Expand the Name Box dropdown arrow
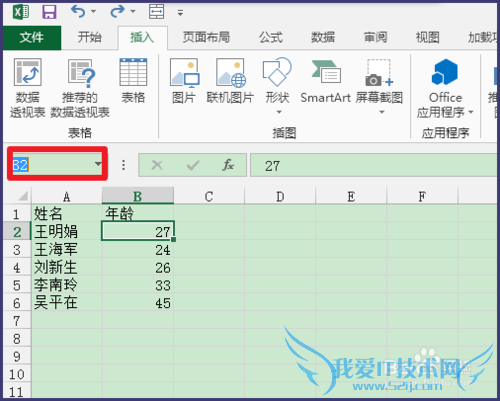500x401 pixels. 98,164
